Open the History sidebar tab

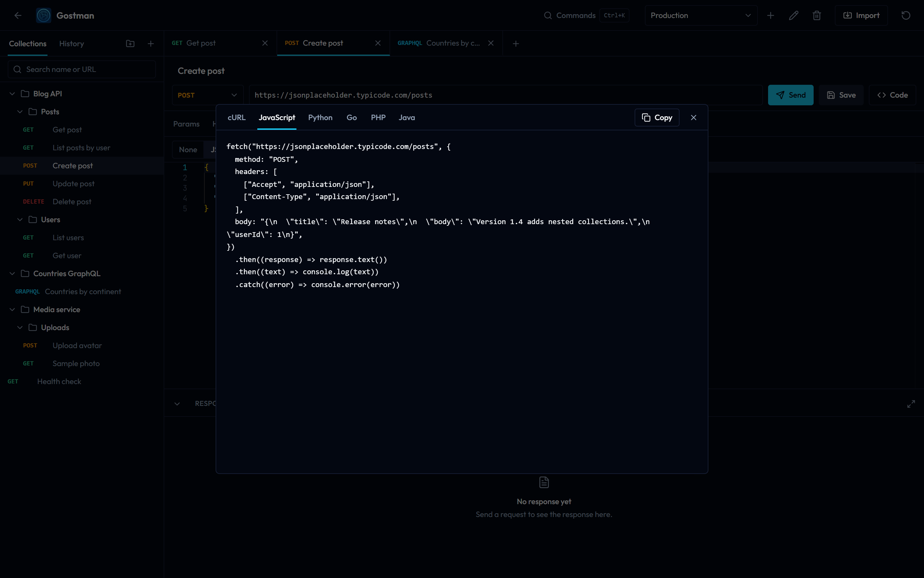point(72,44)
